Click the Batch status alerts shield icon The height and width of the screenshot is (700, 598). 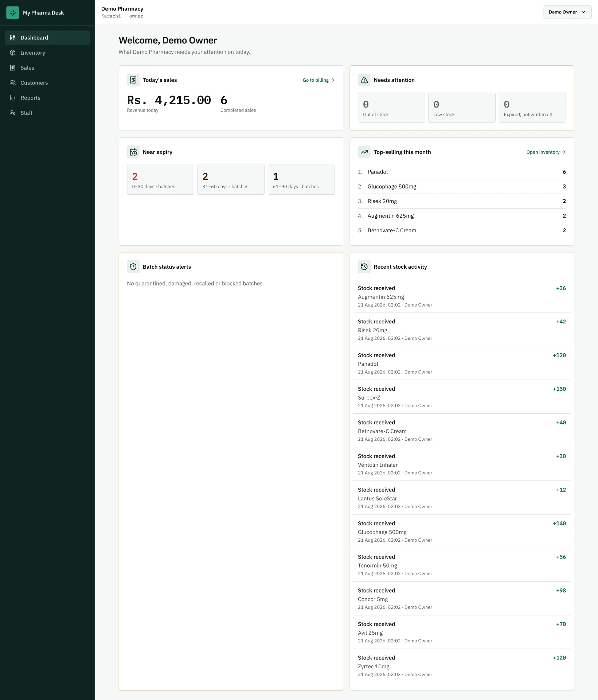coord(133,267)
